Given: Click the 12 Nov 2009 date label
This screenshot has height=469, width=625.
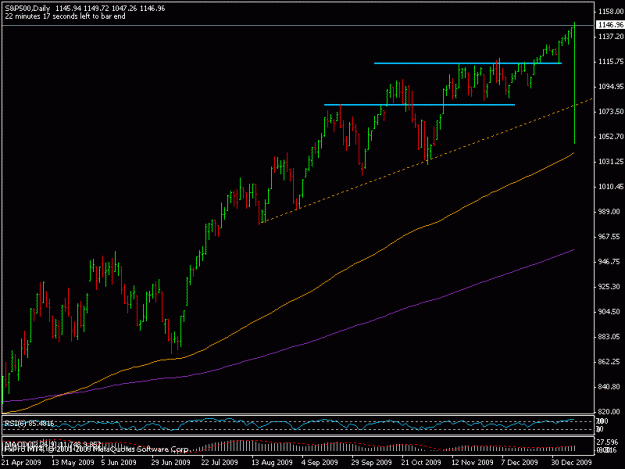Looking at the screenshot, I should [472, 462].
